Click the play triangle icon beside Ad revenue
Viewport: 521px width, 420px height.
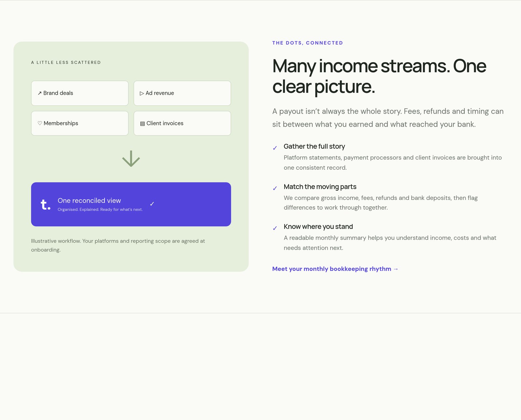point(142,93)
